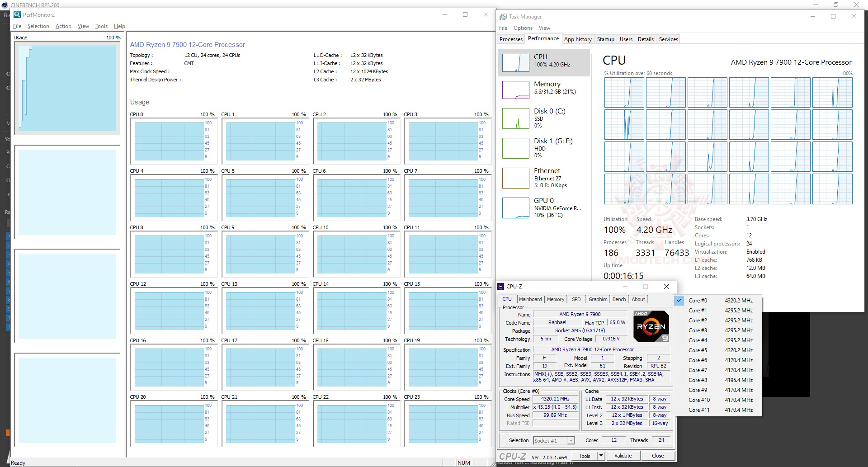Toggle the checked Core #0 entry

(x=717, y=301)
